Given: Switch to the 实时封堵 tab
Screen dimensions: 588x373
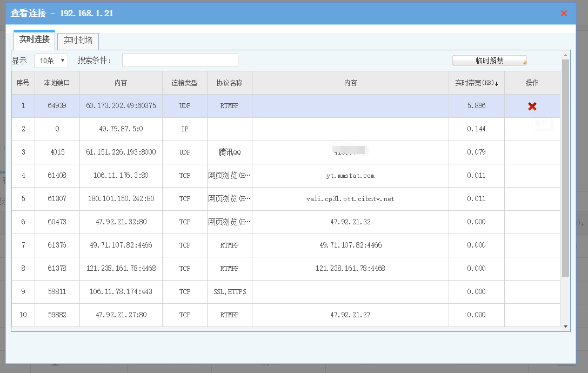Looking at the screenshot, I should [78, 41].
